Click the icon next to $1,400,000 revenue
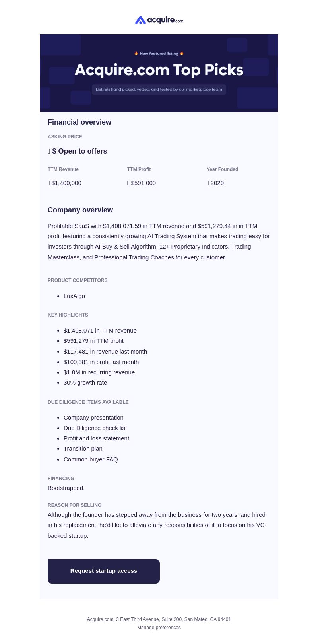This screenshot has width=318, height=644. point(49,183)
